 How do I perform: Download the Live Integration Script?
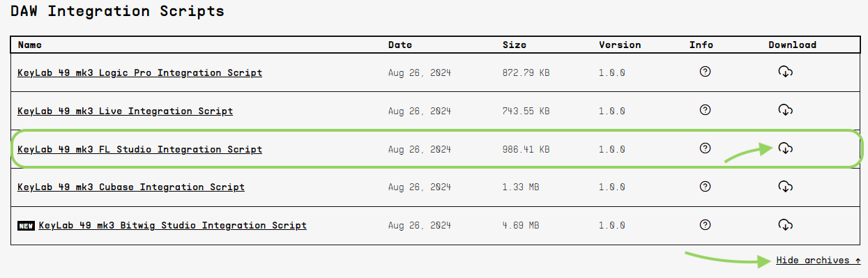(x=785, y=109)
